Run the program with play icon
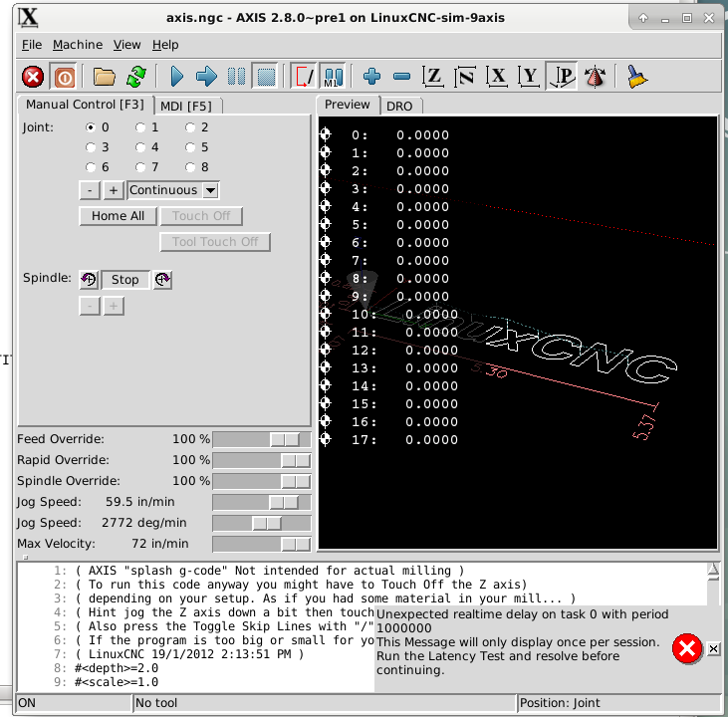 177,77
